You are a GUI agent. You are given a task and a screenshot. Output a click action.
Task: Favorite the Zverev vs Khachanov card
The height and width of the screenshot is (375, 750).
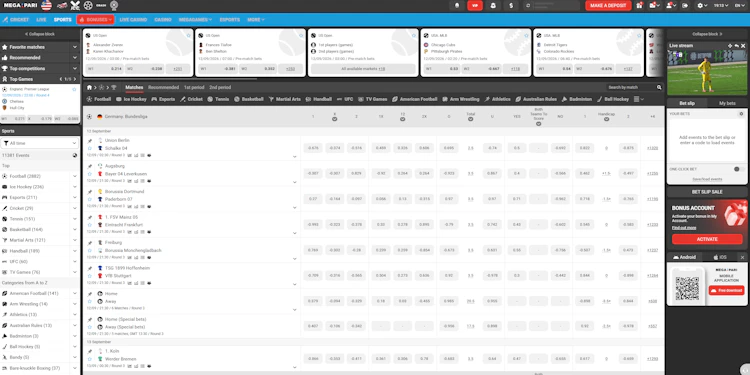click(188, 35)
